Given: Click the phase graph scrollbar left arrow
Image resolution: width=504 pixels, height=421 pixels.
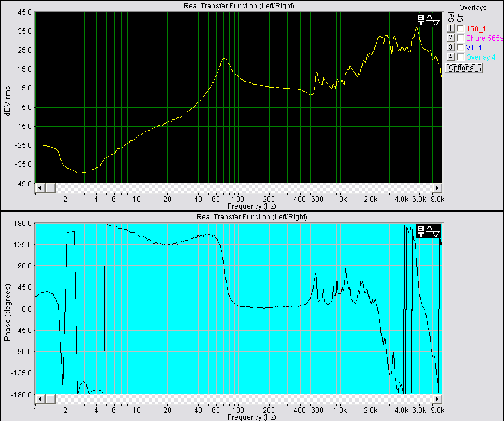Looking at the screenshot, I should pos(40,399).
